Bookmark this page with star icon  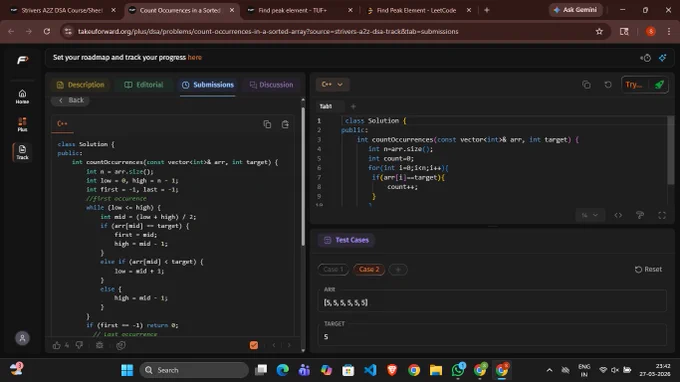(x=599, y=31)
